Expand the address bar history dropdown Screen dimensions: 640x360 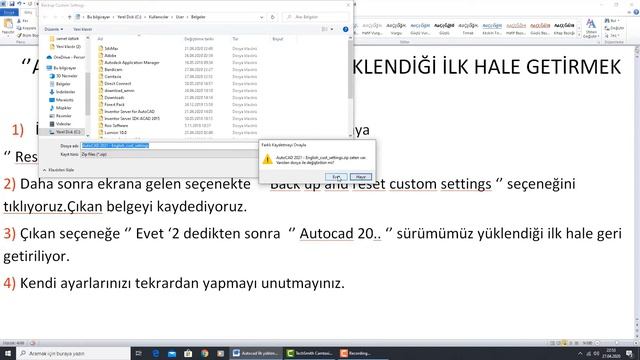262,17
